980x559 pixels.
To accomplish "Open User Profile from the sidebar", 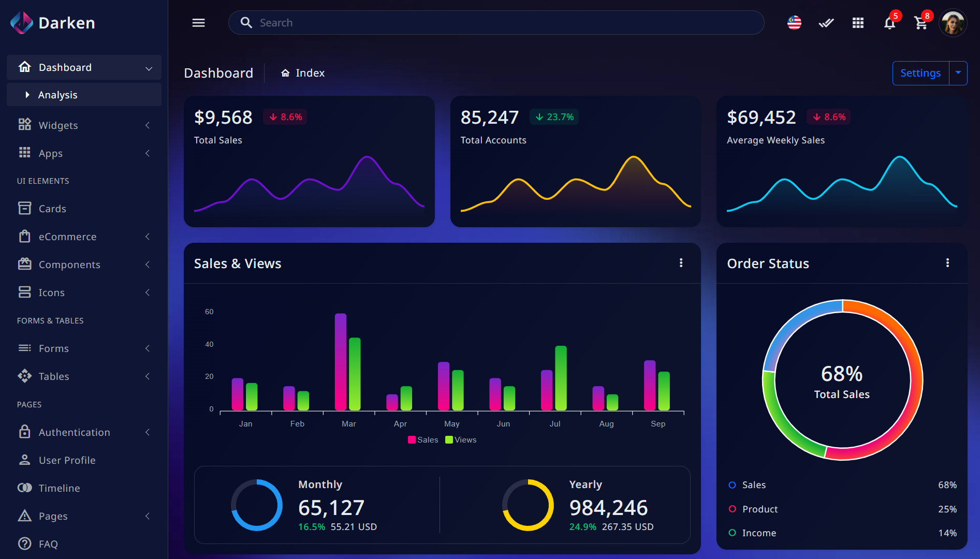I will 67,460.
